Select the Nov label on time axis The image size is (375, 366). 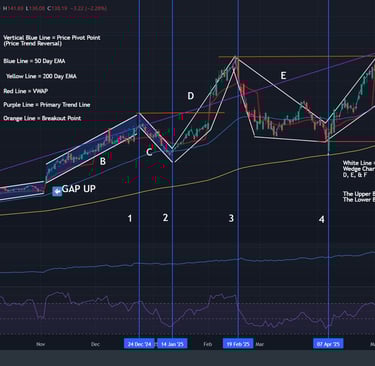41,344
